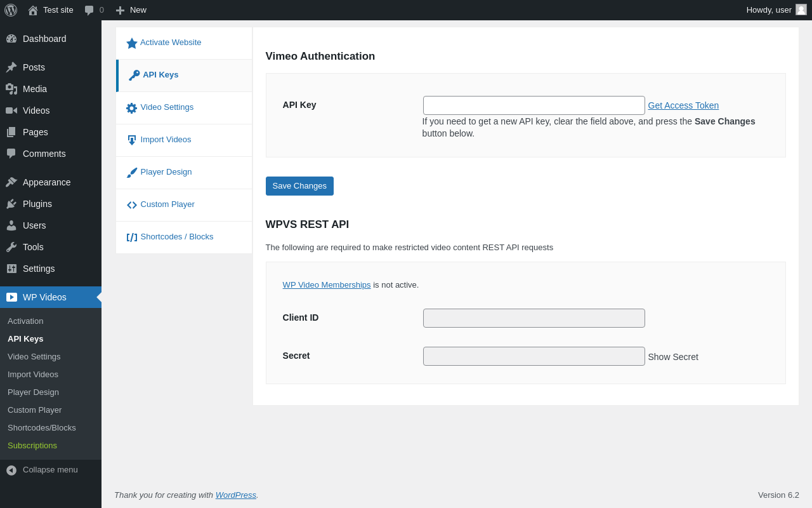The height and width of the screenshot is (508, 812).
Task: Click Show Secret next to Secret field
Action: pos(673,357)
